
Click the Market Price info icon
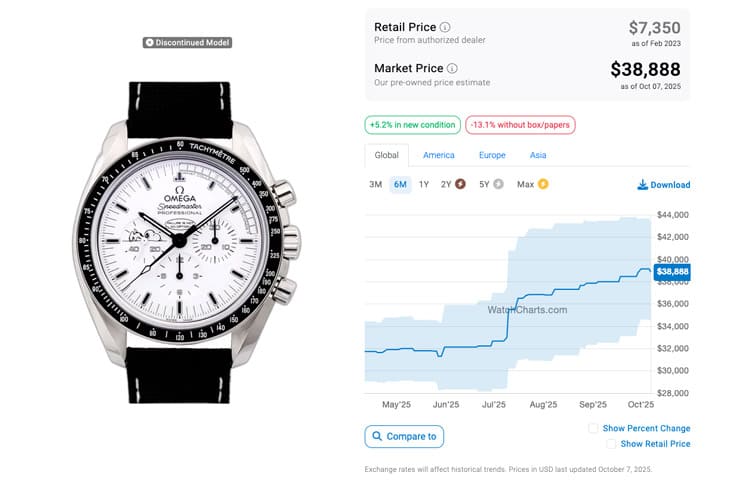pos(449,68)
